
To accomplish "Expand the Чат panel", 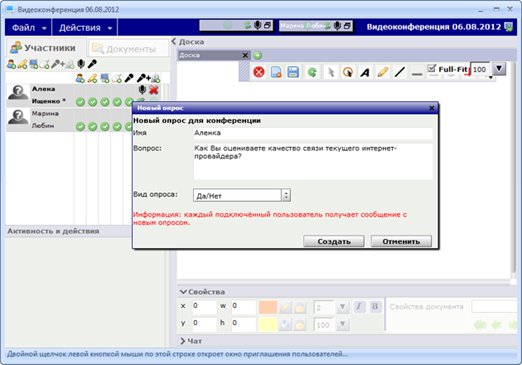I will tap(183, 341).
